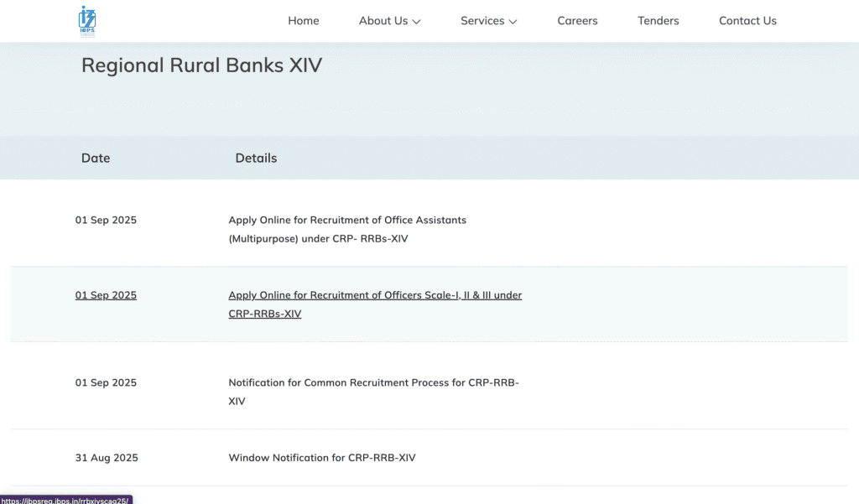Expand the About Us dropdown menu
The image size is (859, 504).
click(389, 21)
